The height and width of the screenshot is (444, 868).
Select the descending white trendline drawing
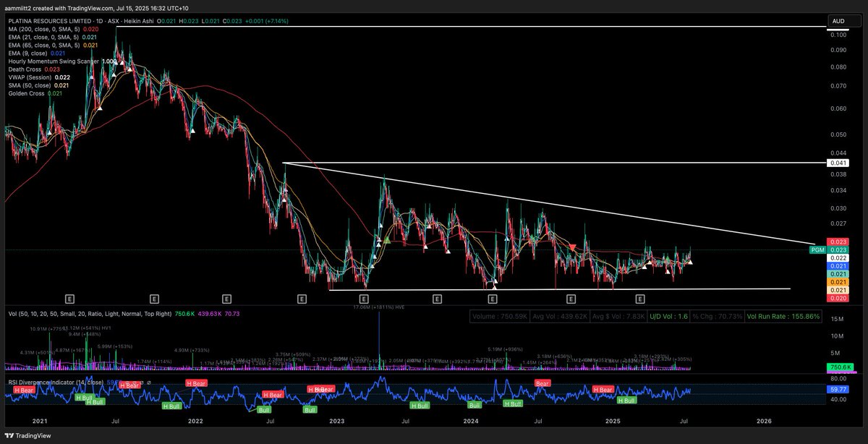pyautogui.click(x=550, y=203)
